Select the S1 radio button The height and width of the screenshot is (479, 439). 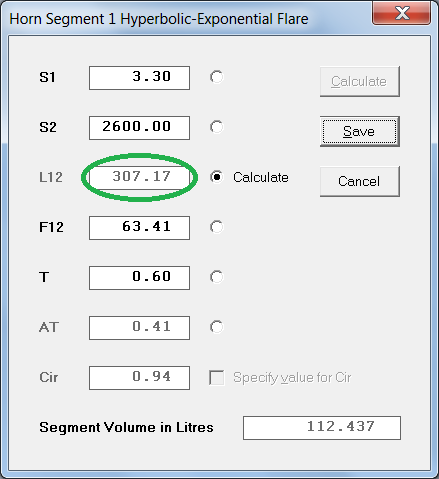click(x=217, y=77)
